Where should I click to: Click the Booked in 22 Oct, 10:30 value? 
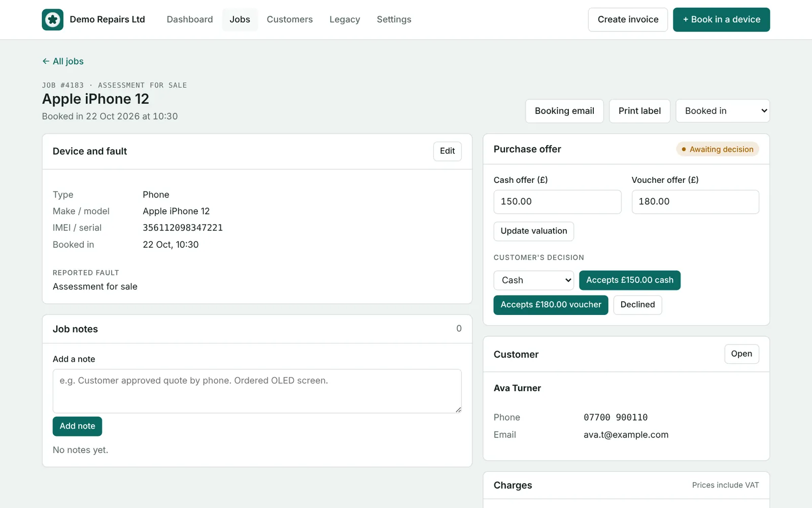[171, 245]
